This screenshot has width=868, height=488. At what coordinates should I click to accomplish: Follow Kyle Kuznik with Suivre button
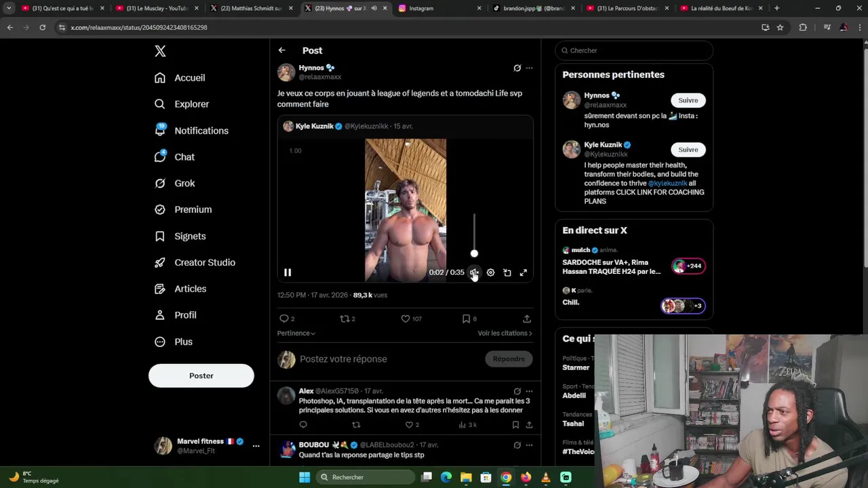[688, 150]
